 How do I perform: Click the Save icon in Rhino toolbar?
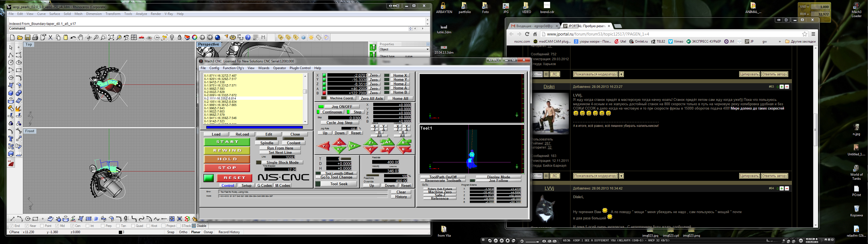click(x=28, y=38)
